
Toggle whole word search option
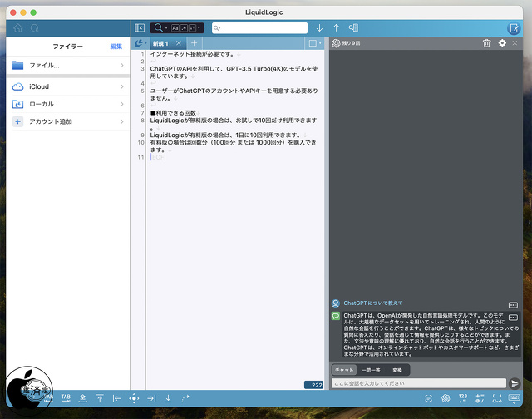(x=192, y=28)
